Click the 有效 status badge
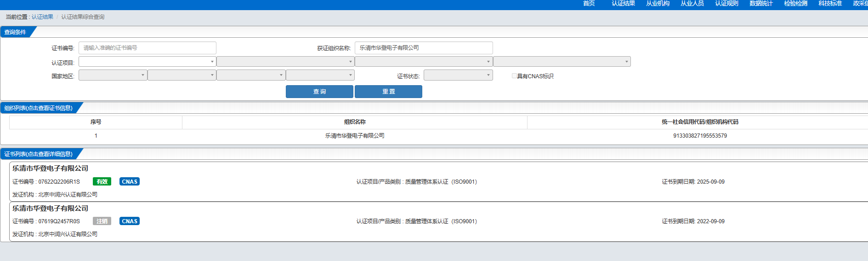This screenshot has width=868, height=261. tap(102, 181)
